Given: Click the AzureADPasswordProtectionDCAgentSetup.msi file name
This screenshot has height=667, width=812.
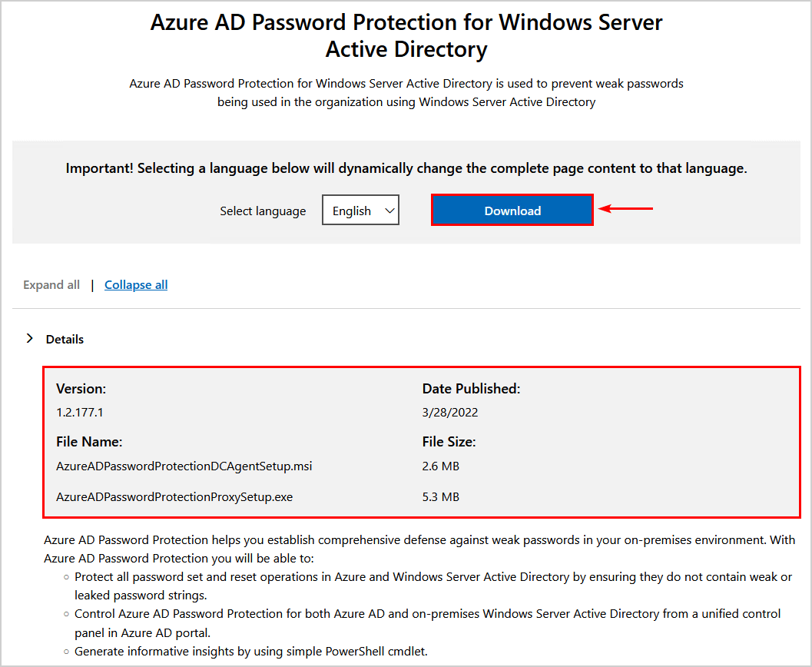Looking at the screenshot, I should (x=184, y=466).
